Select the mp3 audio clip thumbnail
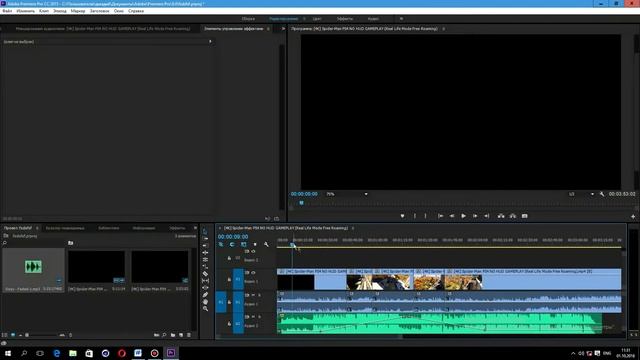 click(x=33, y=267)
